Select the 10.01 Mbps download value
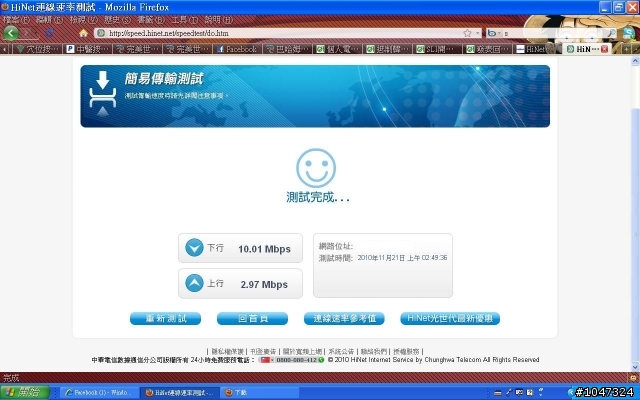This screenshot has width=640, height=400. [x=264, y=249]
